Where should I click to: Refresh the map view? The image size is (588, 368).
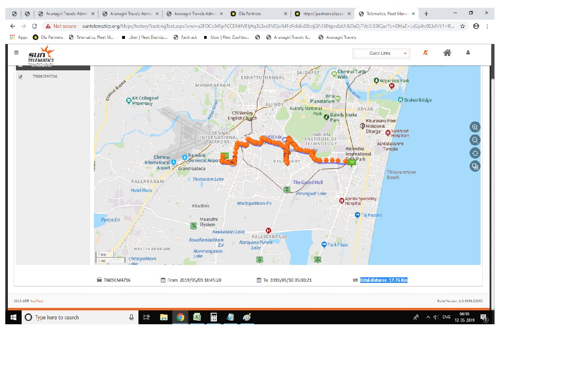pos(475,153)
